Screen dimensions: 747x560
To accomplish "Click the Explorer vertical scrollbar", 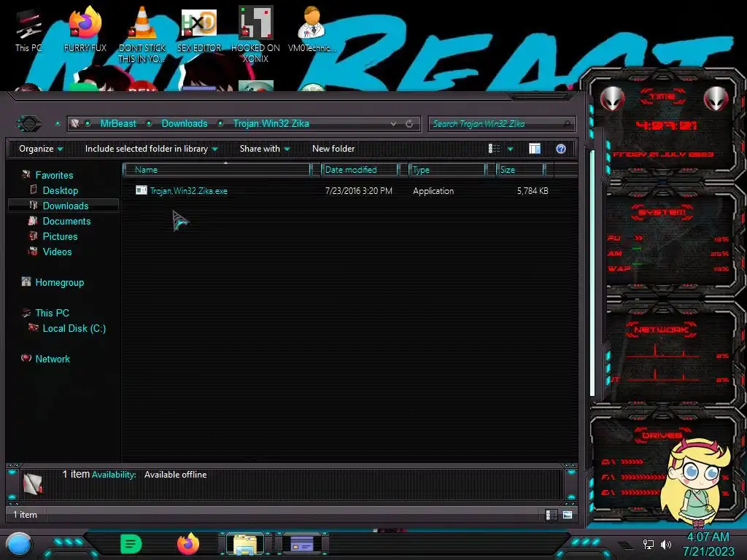I will [x=592, y=273].
